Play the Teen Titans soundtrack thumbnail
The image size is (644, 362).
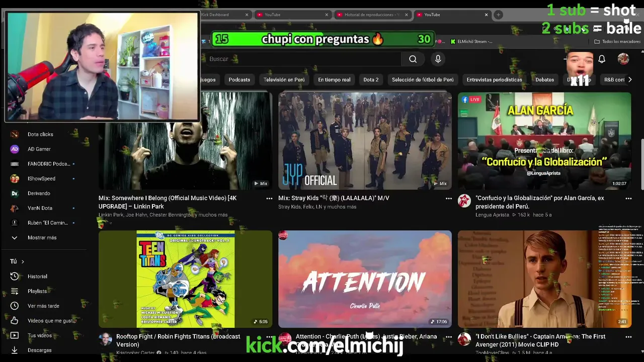(185, 279)
